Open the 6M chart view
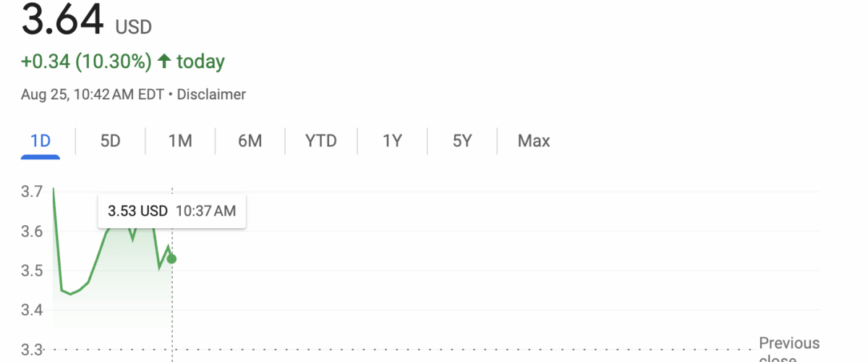Viewport: 868px width, 362px height. click(250, 140)
